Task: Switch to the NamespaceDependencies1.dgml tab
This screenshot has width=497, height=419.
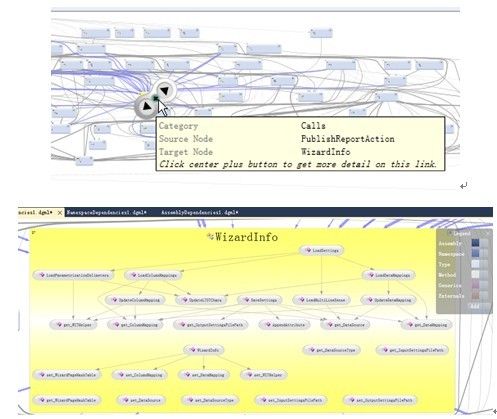Action: pos(106,212)
